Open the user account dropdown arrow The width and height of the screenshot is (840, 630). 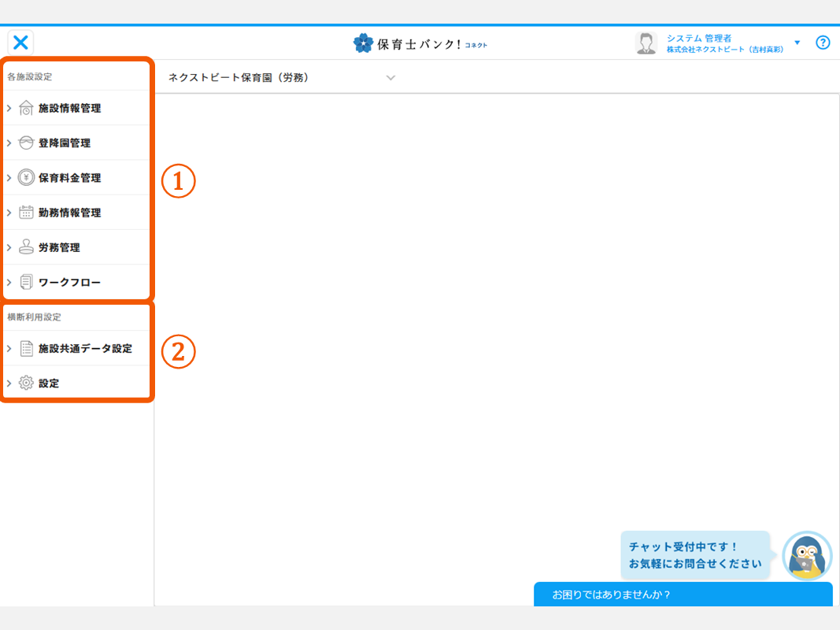tap(797, 43)
